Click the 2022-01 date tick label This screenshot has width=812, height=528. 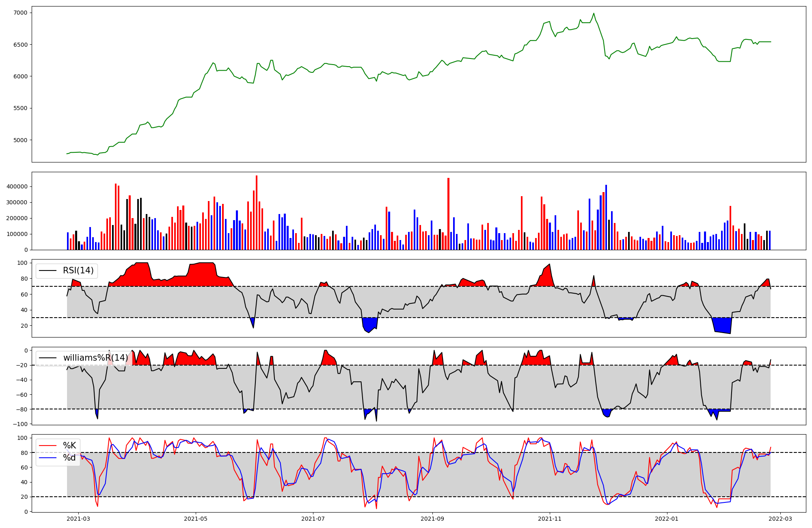pos(667,519)
